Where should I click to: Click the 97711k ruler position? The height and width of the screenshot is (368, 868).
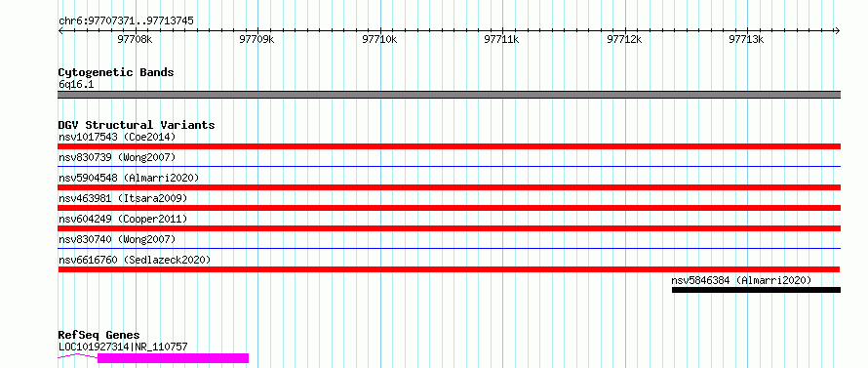click(502, 39)
